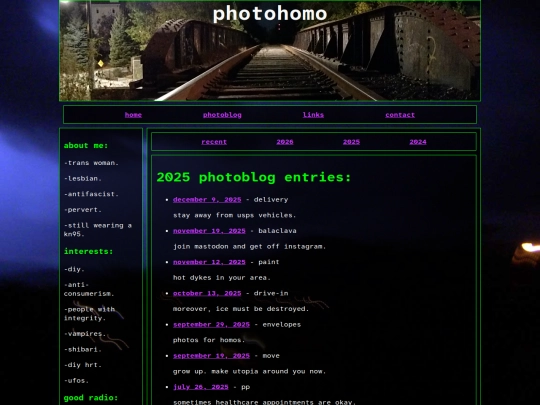Viewport: 540px width, 405px height.
Task: Show the 2025 entries
Action: (x=351, y=142)
